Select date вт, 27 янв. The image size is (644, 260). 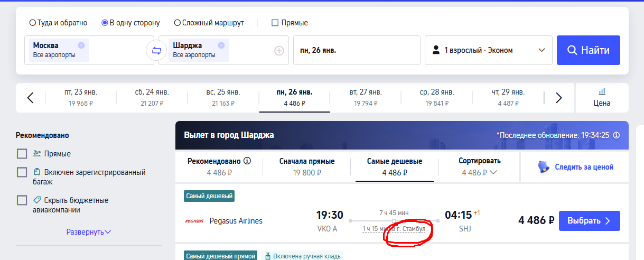pos(365,98)
